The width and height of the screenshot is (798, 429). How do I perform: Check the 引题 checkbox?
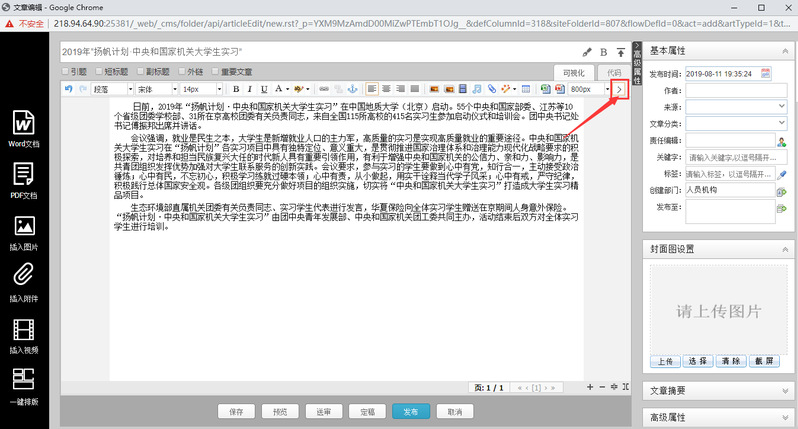click(x=65, y=71)
